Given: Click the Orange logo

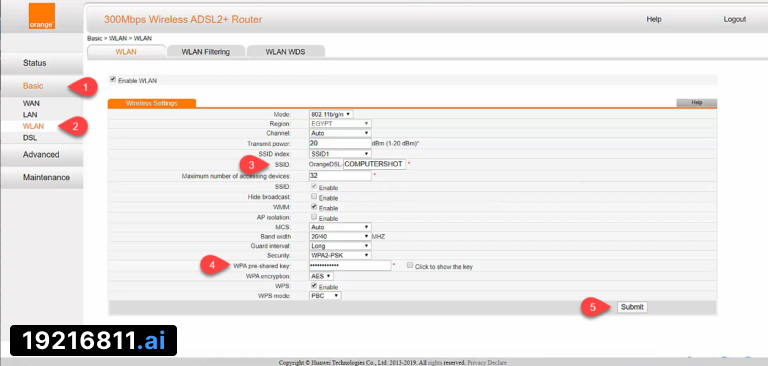Looking at the screenshot, I should [x=42, y=16].
